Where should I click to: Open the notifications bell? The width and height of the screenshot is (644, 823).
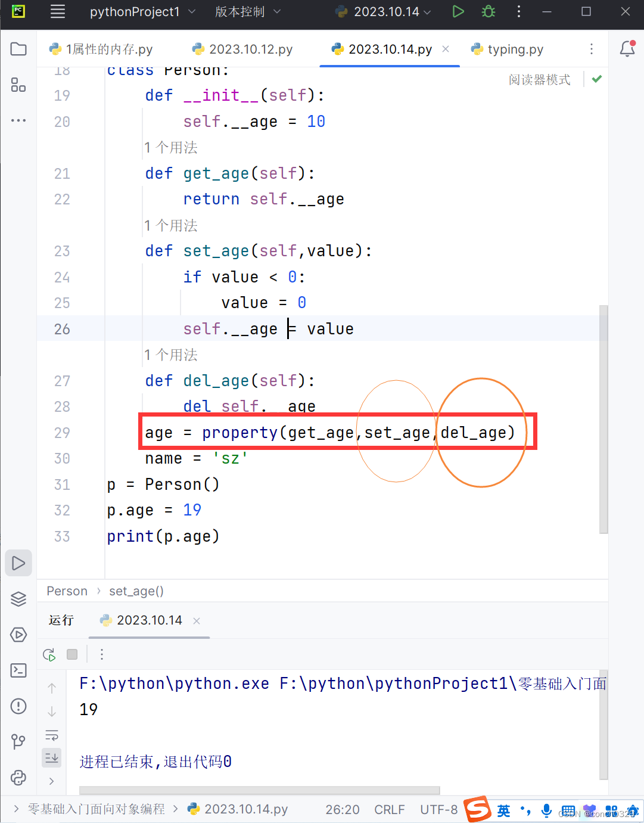(627, 49)
